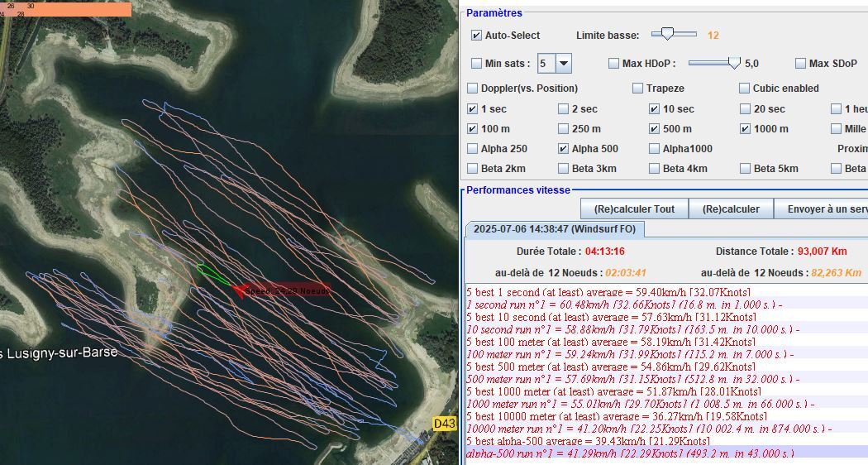Uncheck the 1 sec checkbox
Screen dimensions: 868x465
click(472, 109)
